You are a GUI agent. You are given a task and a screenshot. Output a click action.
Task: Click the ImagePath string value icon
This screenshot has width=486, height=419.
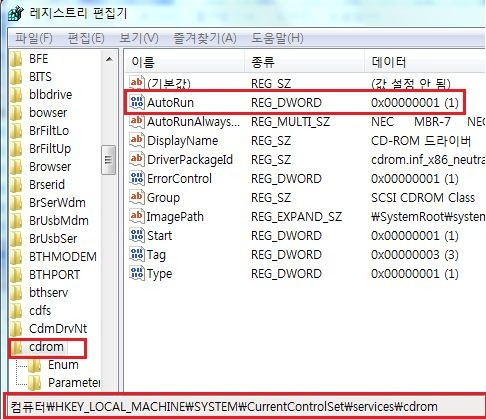tap(137, 216)
